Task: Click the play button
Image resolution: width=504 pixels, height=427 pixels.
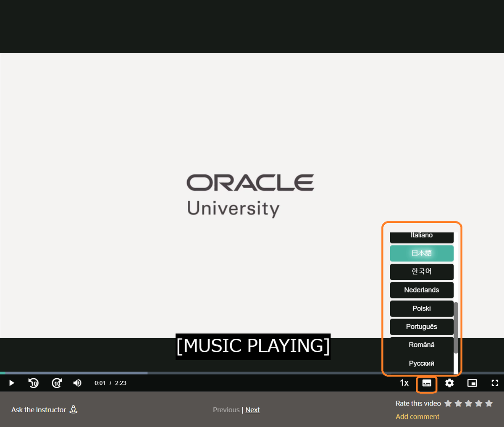Action: pyautogui.click(x=12, y=383)
